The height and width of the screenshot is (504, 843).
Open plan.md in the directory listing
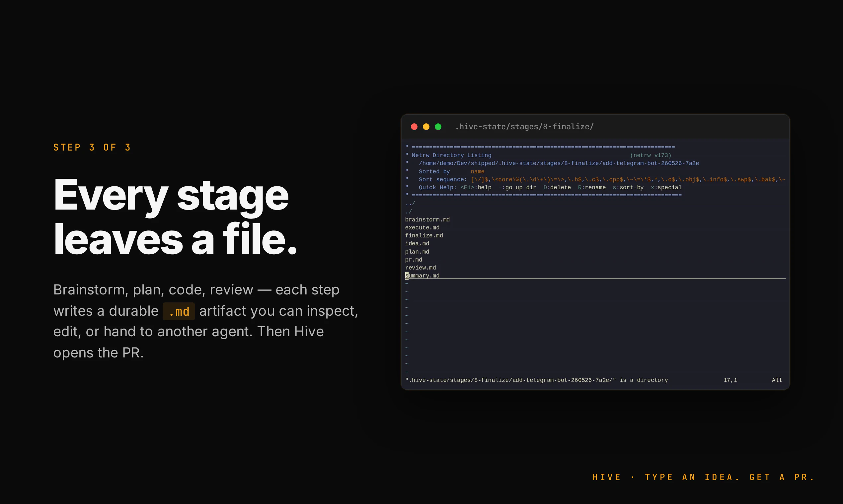click(417, 252)
